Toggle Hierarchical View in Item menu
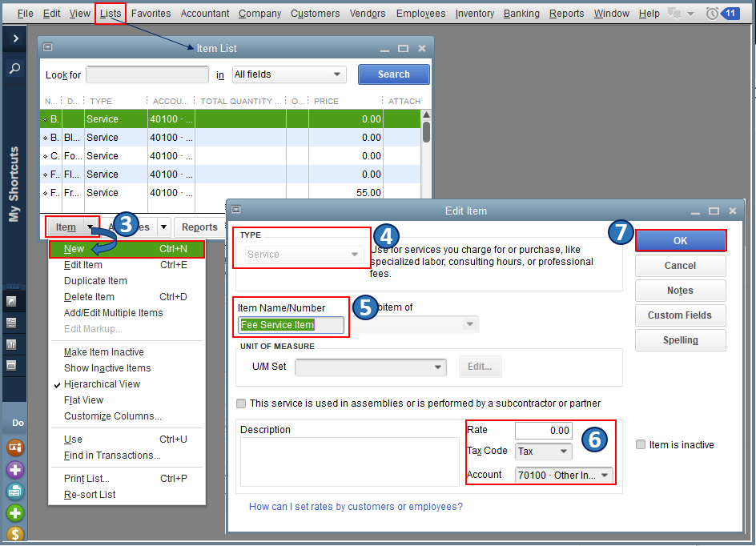Viewport: 756px width, 546px height. (102, 384)
